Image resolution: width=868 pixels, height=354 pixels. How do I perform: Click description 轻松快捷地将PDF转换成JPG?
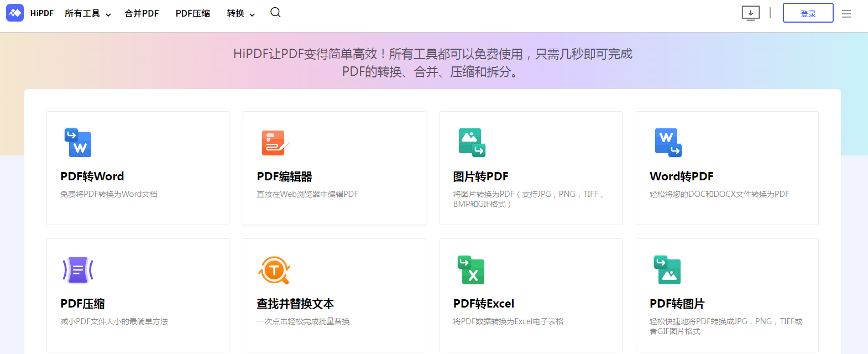click(726, 326)
